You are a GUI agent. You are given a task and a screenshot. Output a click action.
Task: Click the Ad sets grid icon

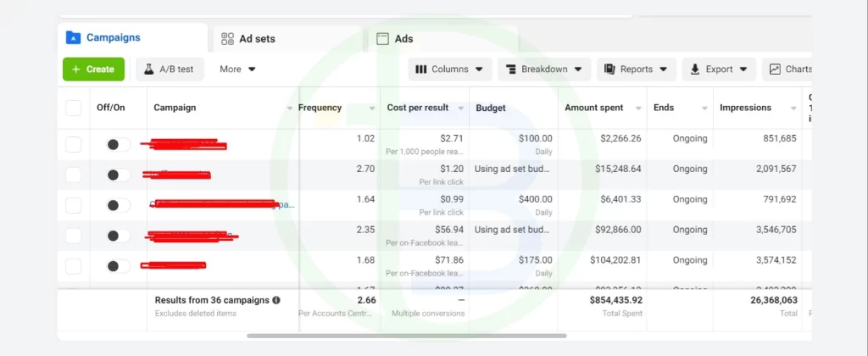(227, 39)
